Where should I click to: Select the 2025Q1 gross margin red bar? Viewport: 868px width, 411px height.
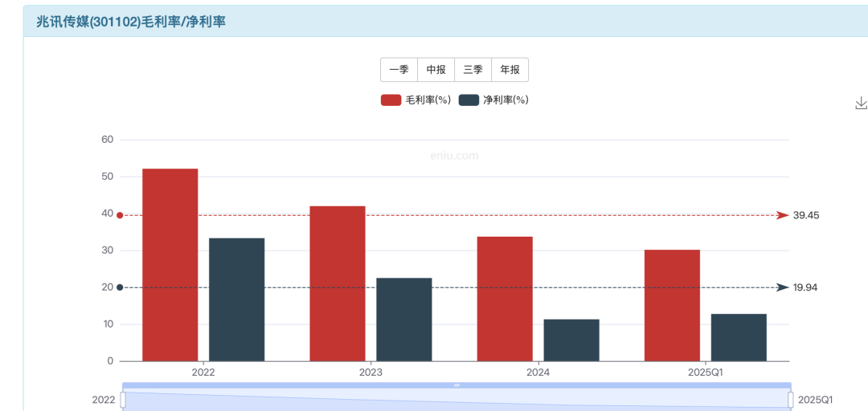(x=672, y=305)
